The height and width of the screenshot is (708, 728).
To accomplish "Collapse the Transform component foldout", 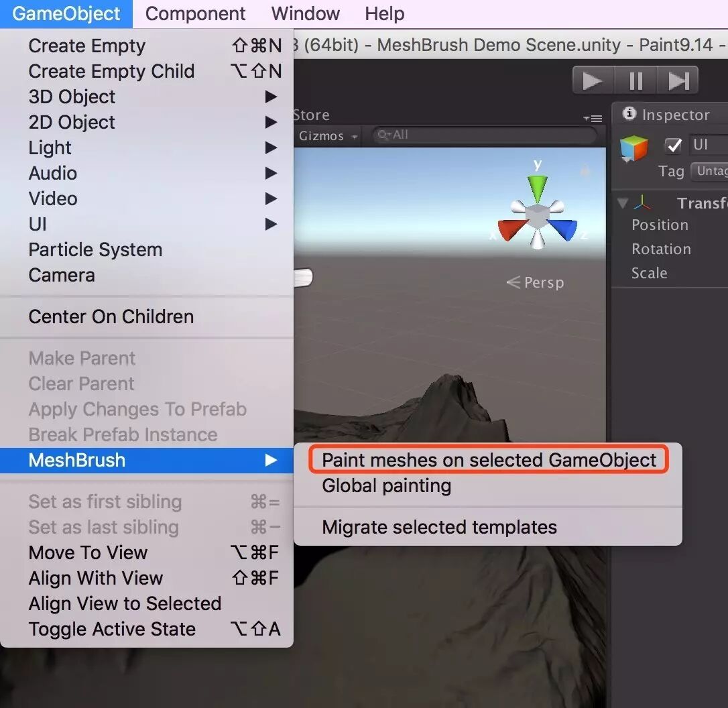I will pos(623,203).
